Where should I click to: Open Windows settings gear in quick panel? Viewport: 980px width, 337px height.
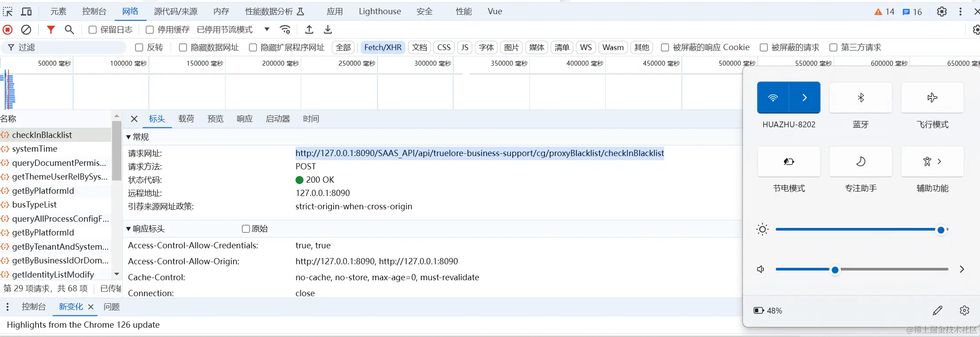click(964, 310)
